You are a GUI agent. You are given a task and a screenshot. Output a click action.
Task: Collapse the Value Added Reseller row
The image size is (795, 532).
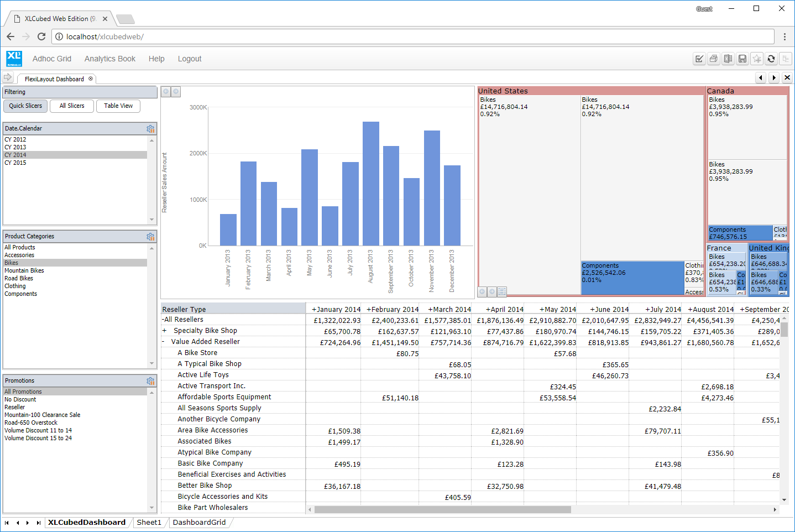163,342
